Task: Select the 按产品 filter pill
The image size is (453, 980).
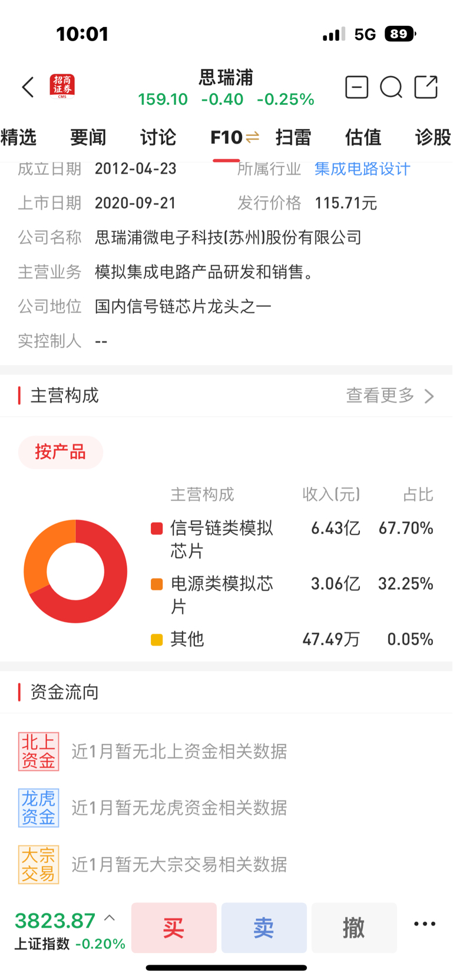Action: [x=61, y=452]
